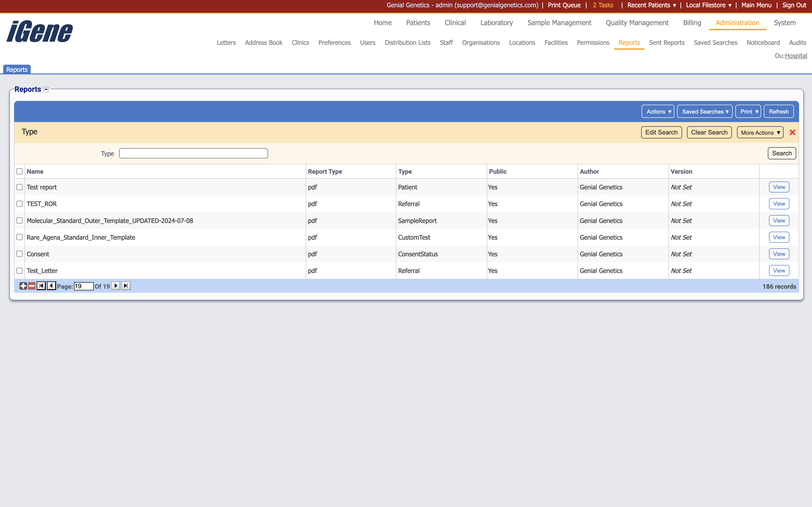Check the select-all checkbox in header row
812x507 pixels.
coord(19,171)
